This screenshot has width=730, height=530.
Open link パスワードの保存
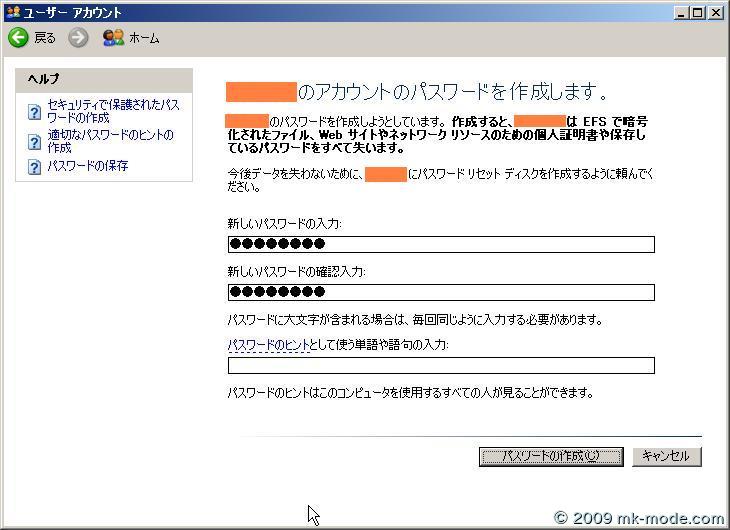click(x=88, y=166)
